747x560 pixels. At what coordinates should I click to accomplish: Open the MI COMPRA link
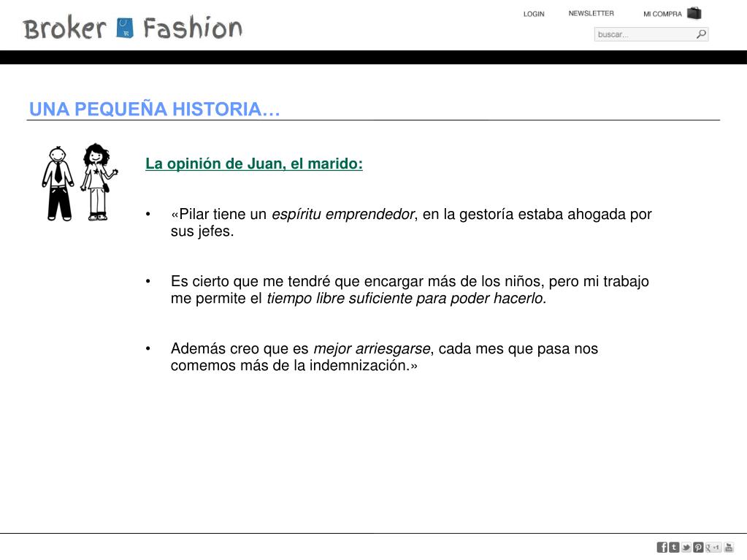(662, 14)
